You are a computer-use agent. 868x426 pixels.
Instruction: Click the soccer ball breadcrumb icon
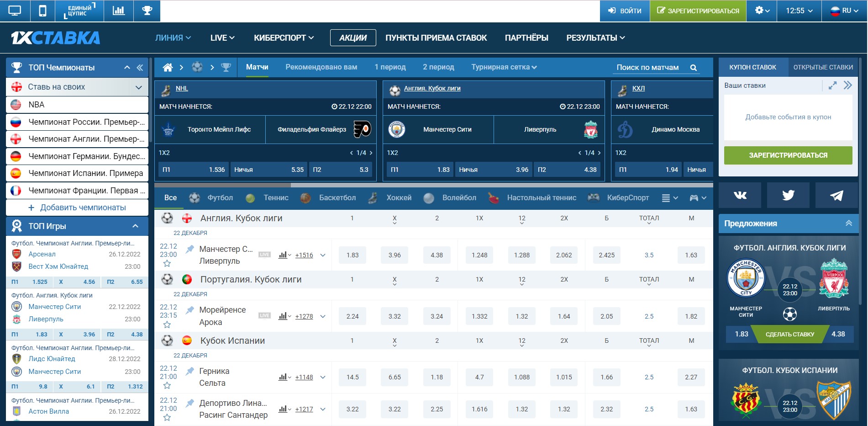click(197, 67)
